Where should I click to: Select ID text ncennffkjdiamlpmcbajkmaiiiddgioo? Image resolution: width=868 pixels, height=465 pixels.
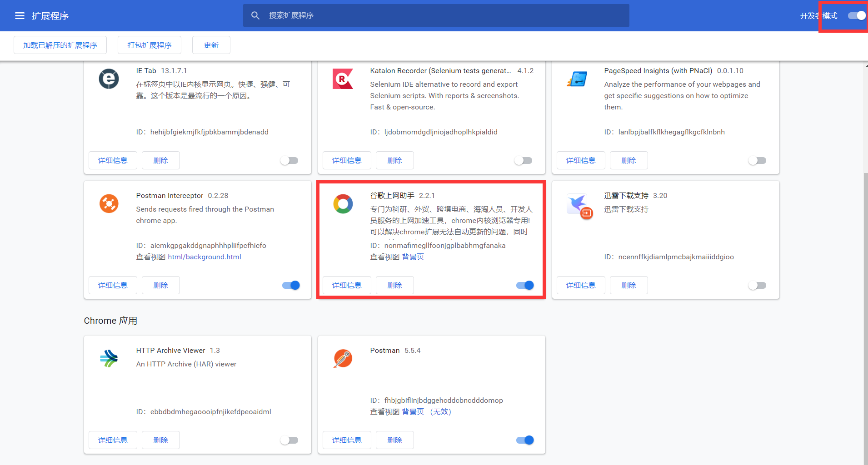tap(676, 257)
